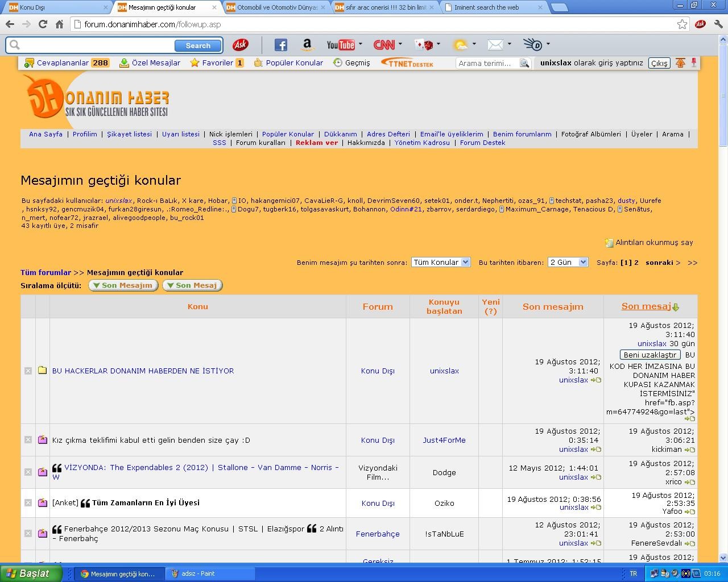Click the orange up-arrow icon beside Çıkış
This screenshot has height=582, width=728.
[x=680, y=63]
